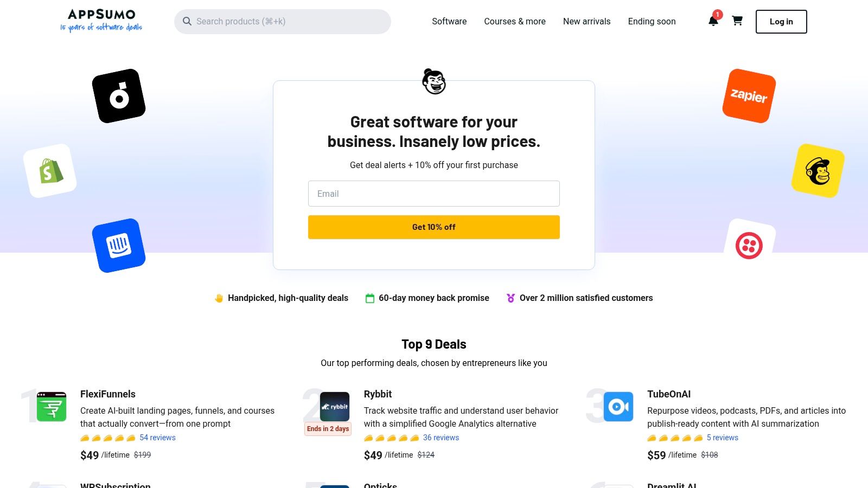Image resolution: width=868 pixels, height=488 pixels.
Task: Go to New arrivals
Action: pos(586,22)
